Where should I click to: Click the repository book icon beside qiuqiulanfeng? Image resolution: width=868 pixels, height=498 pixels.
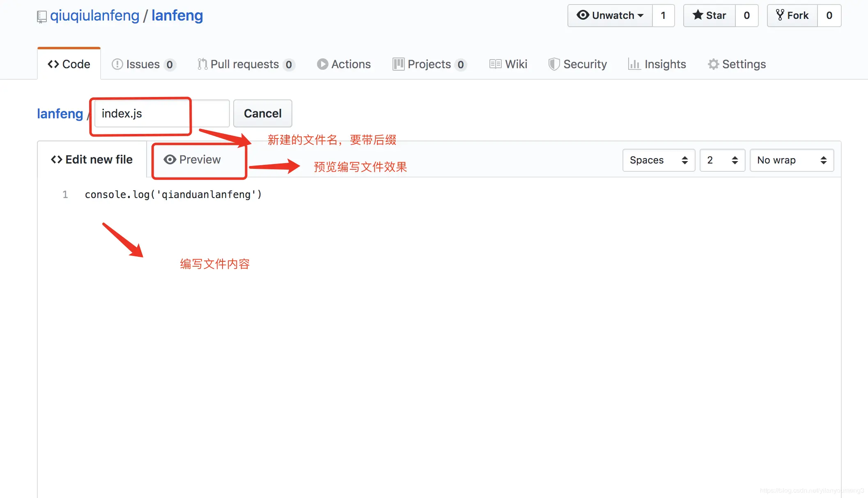(x=41, y=17)
